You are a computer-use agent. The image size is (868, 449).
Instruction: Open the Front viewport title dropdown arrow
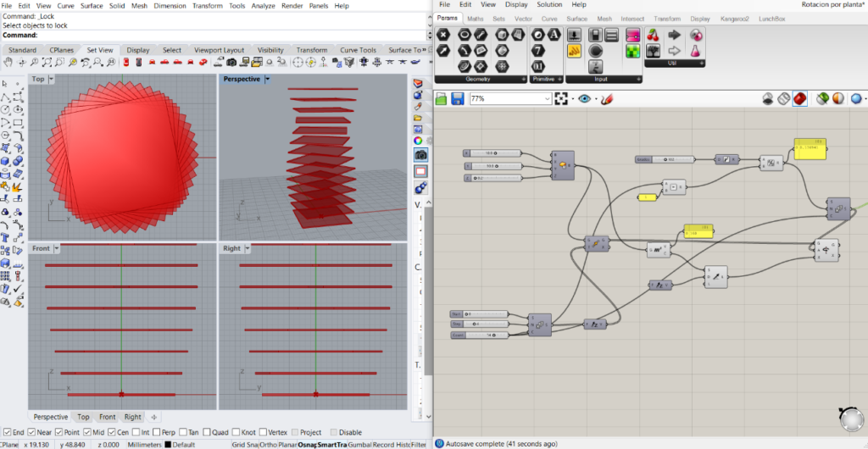point(58,249)
